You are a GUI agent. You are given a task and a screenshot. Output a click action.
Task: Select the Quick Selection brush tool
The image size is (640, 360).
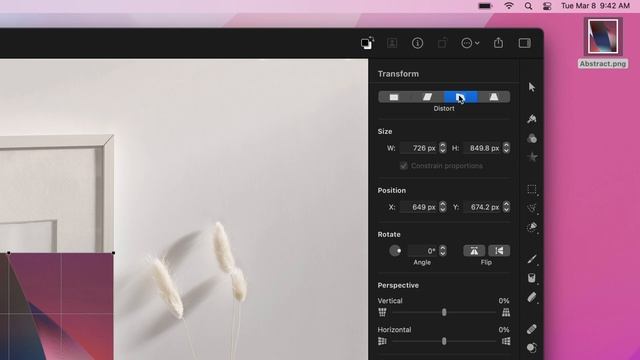click(531, 227)
